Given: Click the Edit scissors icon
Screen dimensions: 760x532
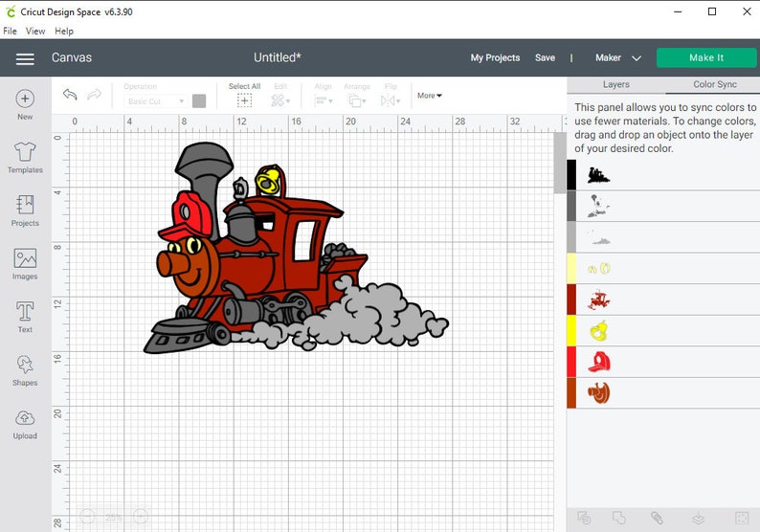Looking at the screenshot, I should (278, 100).
